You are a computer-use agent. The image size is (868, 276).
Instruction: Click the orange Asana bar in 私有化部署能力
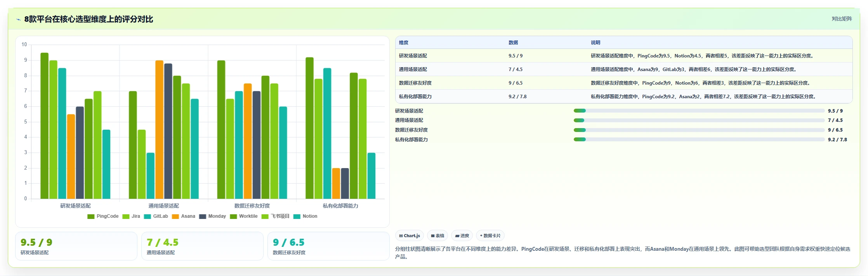point(336,184)
